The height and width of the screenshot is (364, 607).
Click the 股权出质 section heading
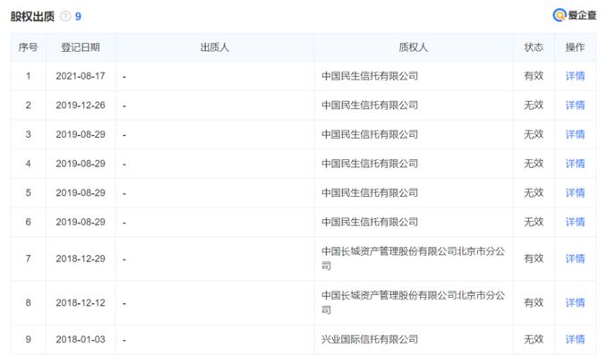coord(32,17)
